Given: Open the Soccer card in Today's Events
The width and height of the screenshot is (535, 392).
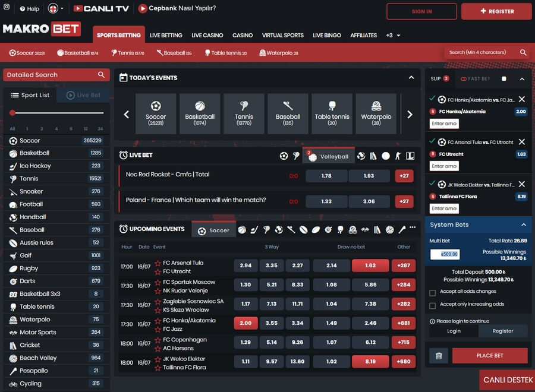Looking at the screenshot, I should point(156,114).
